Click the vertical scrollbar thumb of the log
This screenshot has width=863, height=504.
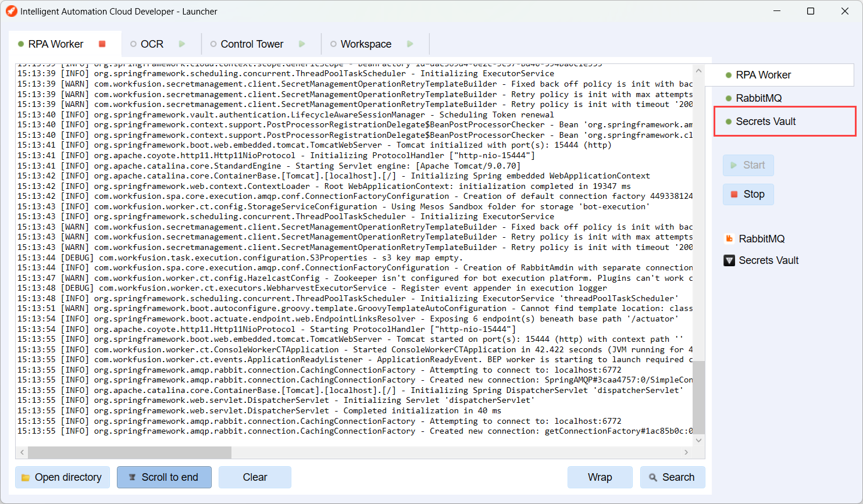(x=699, y=397)
